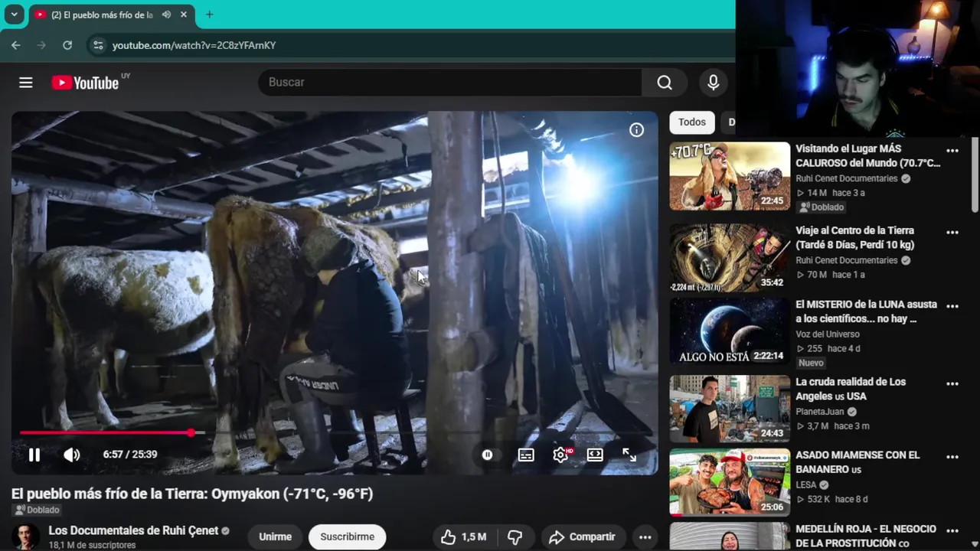Open options for ASADO MIAMENSE CON EL BANANERO video

click(x=952, y=457)
